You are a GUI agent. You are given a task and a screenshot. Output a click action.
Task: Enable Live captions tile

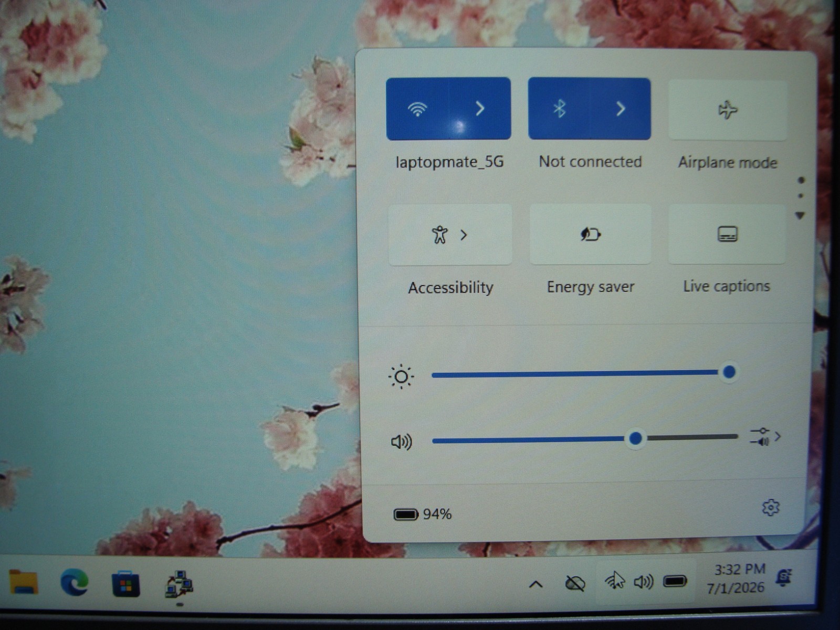(x=727, y=234)
